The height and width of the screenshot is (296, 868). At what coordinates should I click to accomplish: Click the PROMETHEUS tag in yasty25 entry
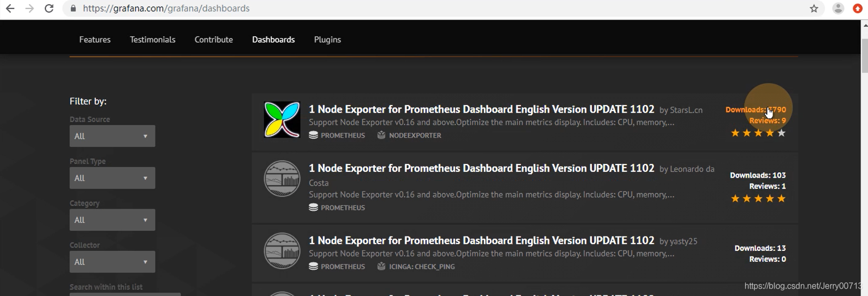343,267
